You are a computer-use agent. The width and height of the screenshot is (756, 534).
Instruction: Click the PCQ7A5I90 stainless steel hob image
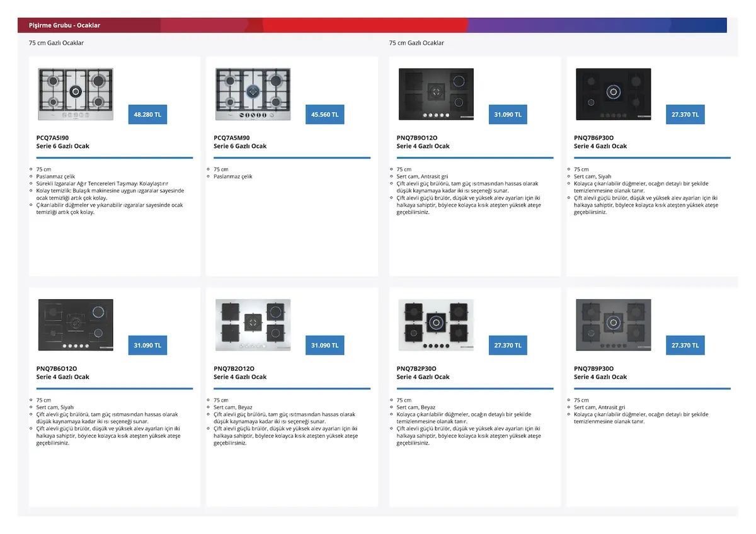pyautogui.click(x=76, y=94)
